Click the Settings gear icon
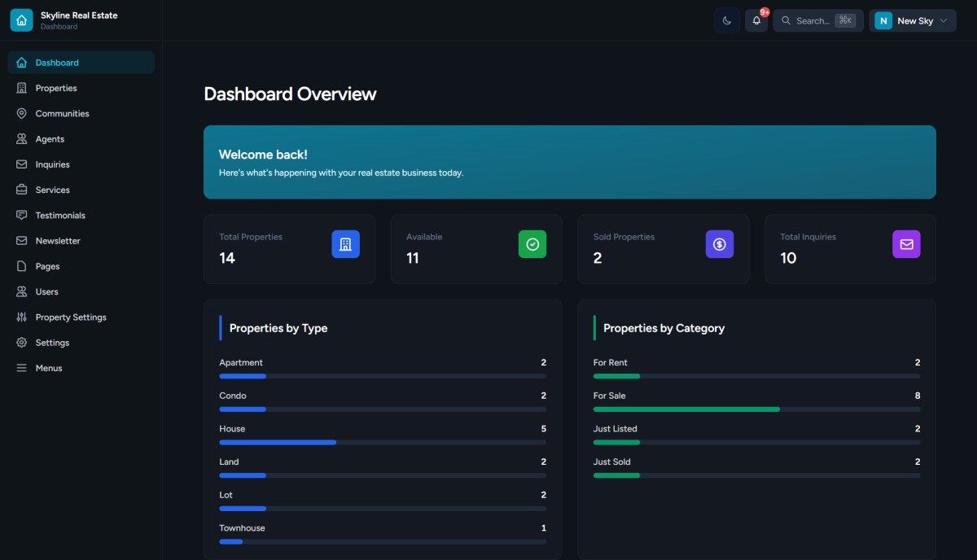 click(x=22, y=343)
